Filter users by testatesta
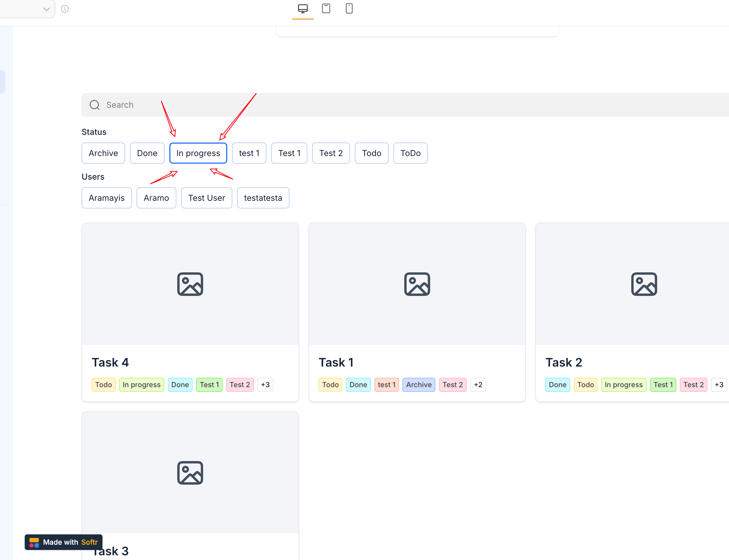 click(263, 198)
